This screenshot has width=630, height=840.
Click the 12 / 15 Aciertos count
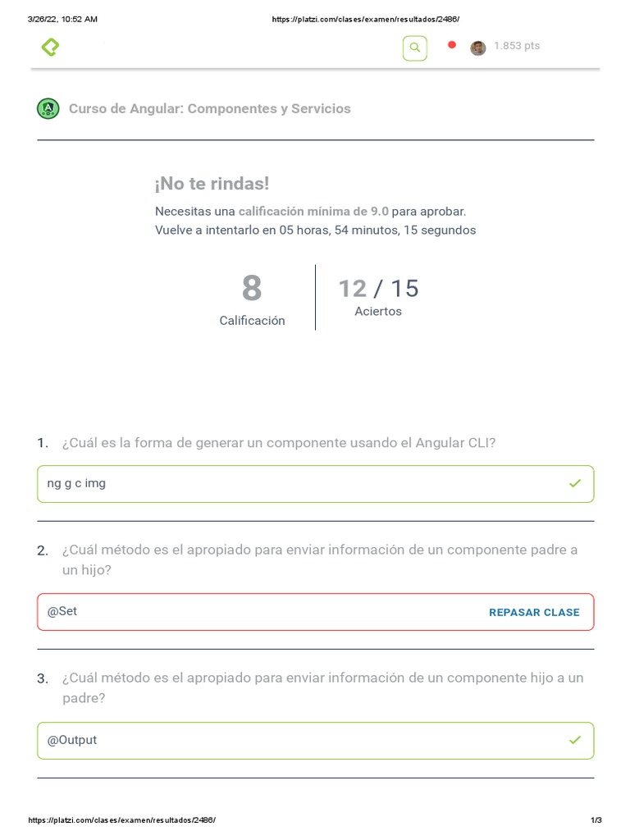coord(378,289)
